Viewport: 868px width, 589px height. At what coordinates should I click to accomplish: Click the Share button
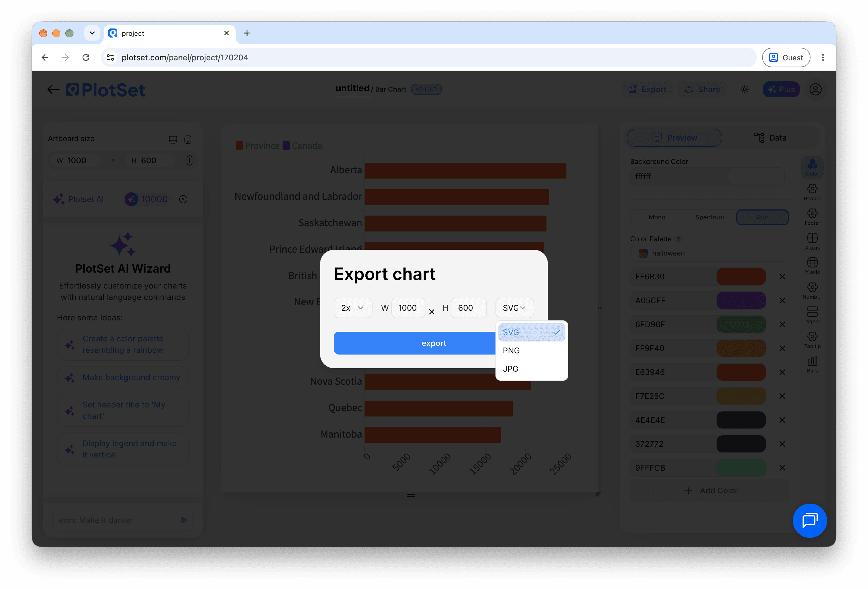(x=702, y=89)
